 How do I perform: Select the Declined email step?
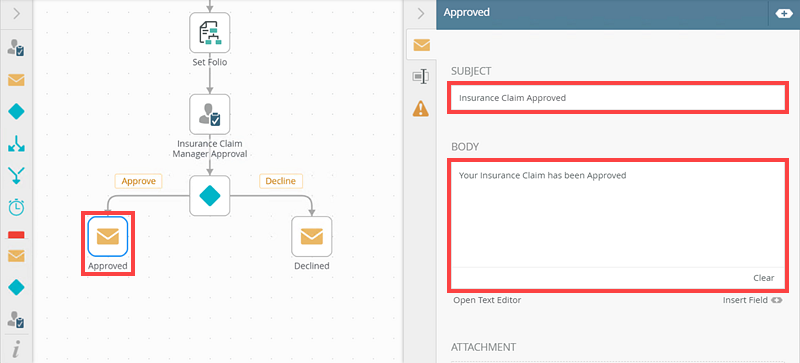pos(312,236)
